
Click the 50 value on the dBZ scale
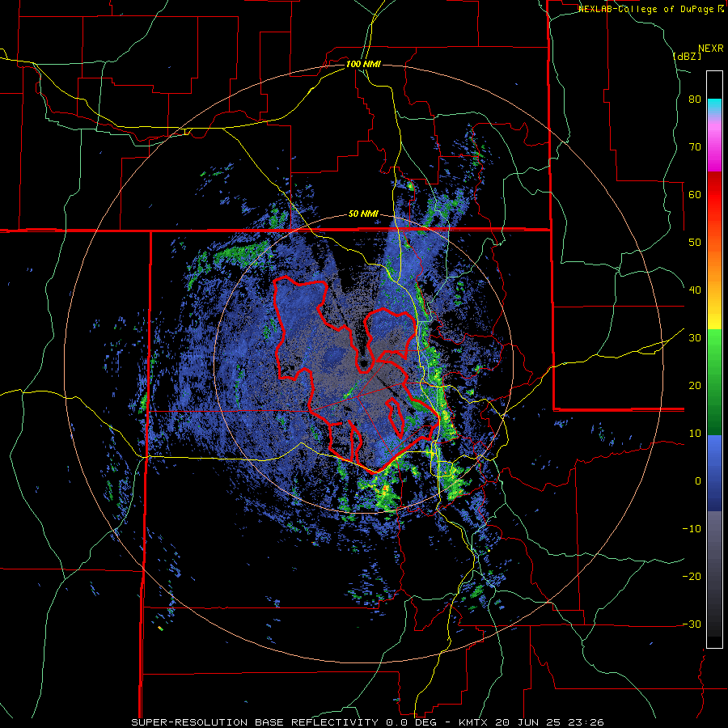coord(695,243)
